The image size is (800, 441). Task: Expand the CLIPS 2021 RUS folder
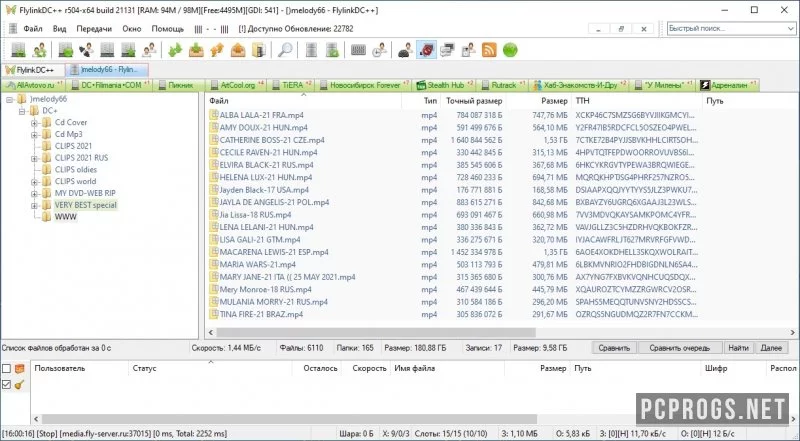[x=34, y=158]
